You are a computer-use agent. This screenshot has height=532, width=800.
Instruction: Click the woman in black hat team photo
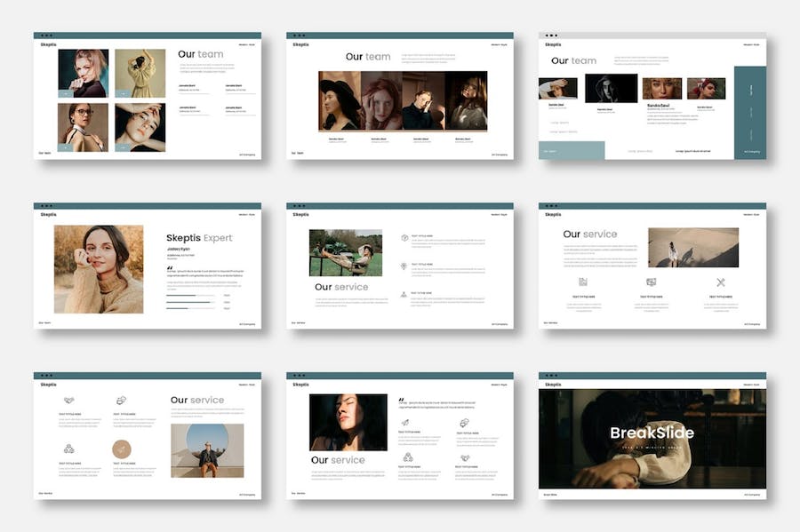[x=340, y=101]
